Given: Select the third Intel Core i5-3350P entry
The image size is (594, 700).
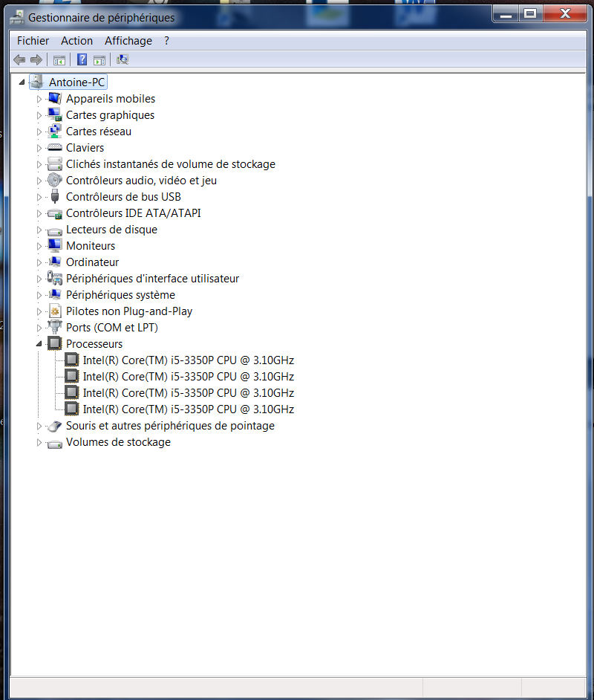Looking at the screenshot, I should (x=188, y=393).
